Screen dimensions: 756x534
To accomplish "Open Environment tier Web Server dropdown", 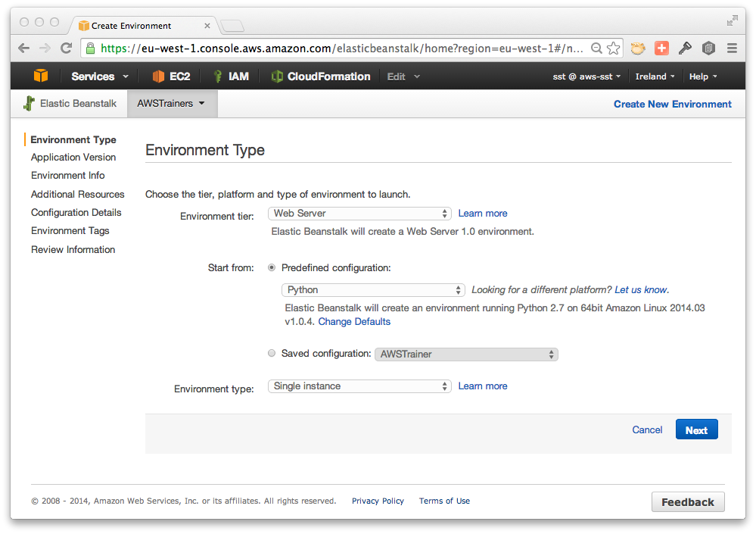I will [359, 213].
